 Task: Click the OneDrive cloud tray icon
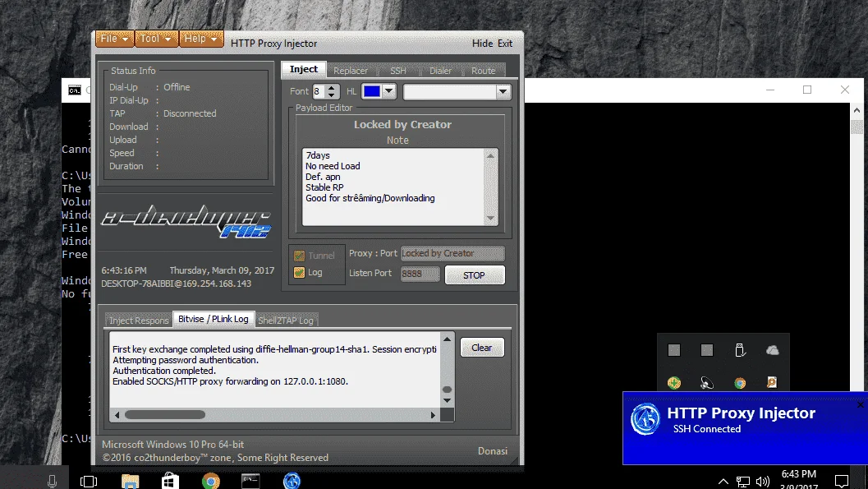pyautogui.click(x=772, y=350)
